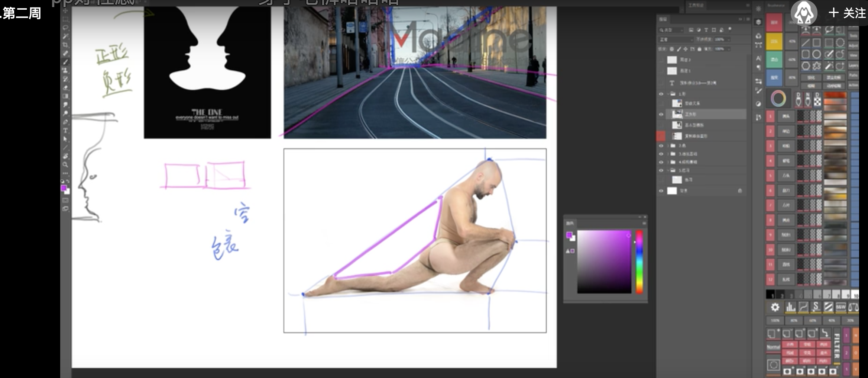Select the Hand tool
The image size is (868, 378).
point(65,156)
